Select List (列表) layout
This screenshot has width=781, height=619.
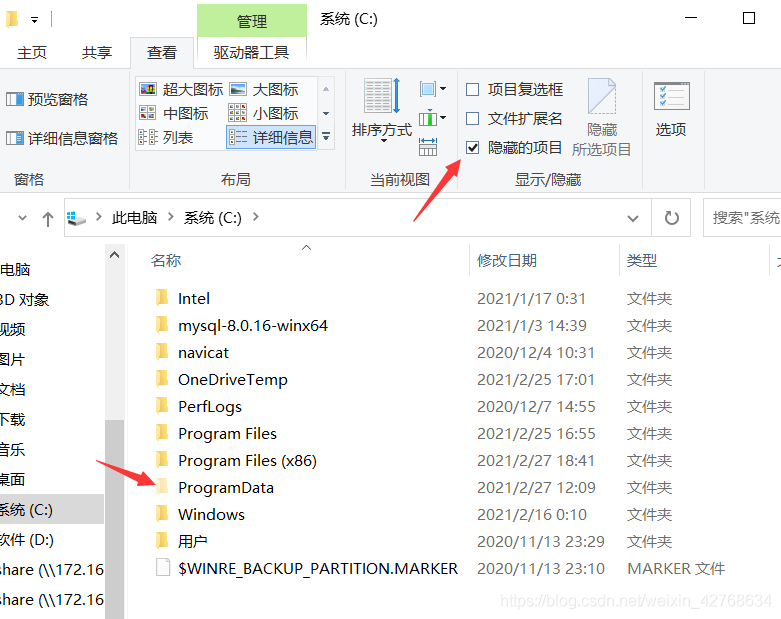pyautogui.click(x=166, y=137)
